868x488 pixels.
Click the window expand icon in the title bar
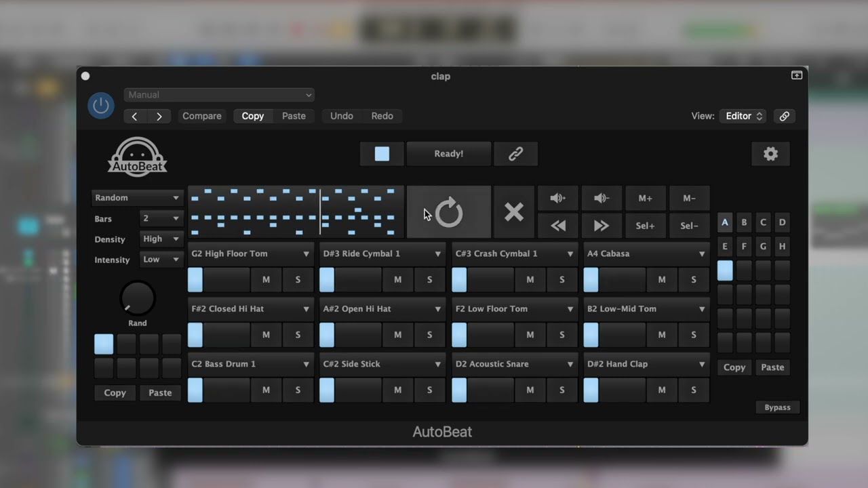pyautogui.click(x=797, y=75)
